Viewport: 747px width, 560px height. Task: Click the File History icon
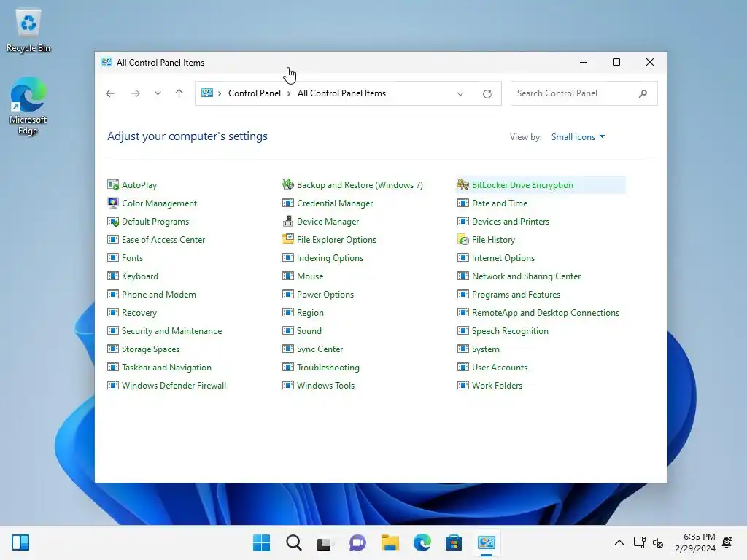[463, 239]
